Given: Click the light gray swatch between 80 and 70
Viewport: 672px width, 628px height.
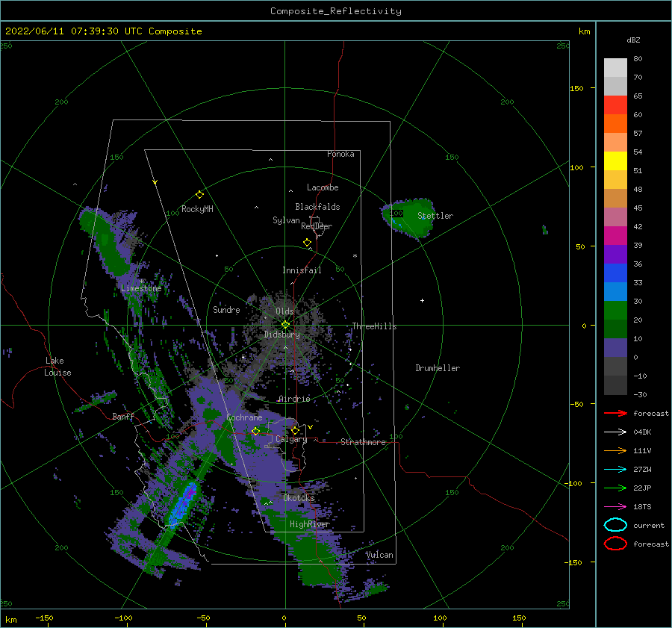Looking at the screenshot, I should pos(615,67).
